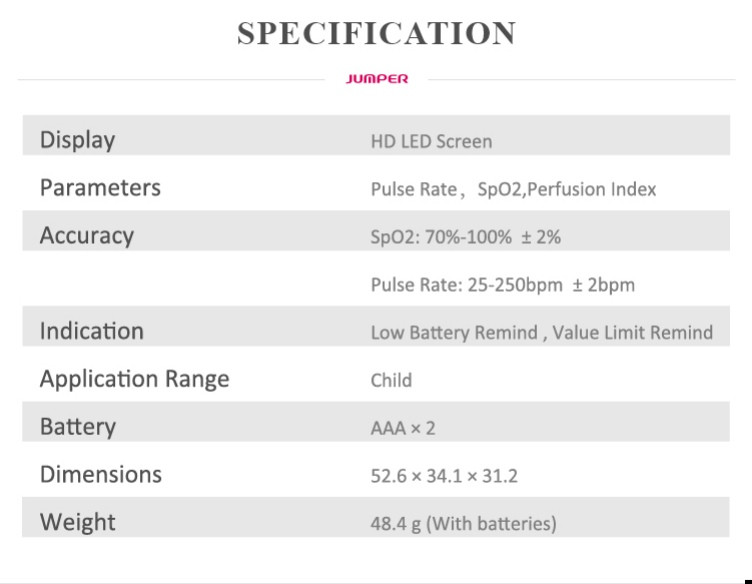Select the Application Range label

[134, 380]
